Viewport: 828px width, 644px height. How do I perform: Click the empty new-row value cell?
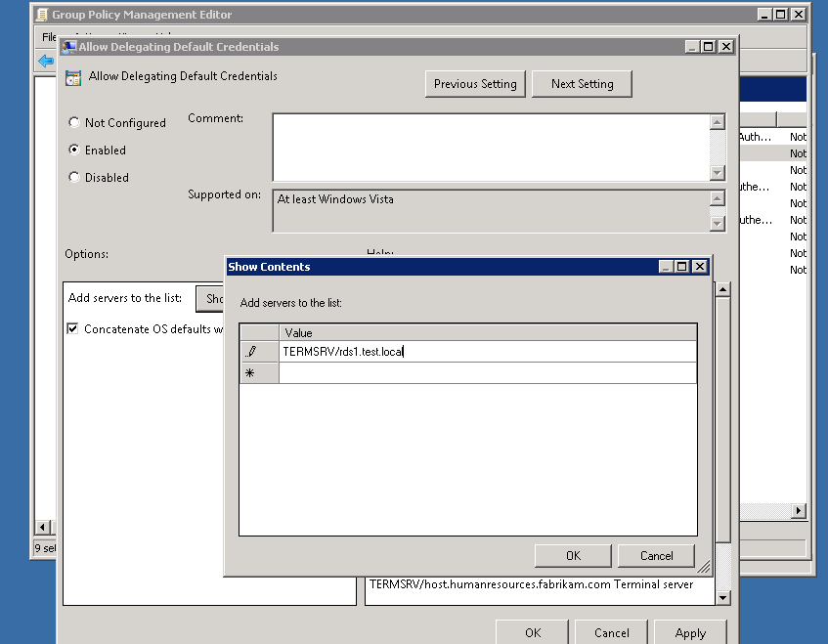coord(488,372)
